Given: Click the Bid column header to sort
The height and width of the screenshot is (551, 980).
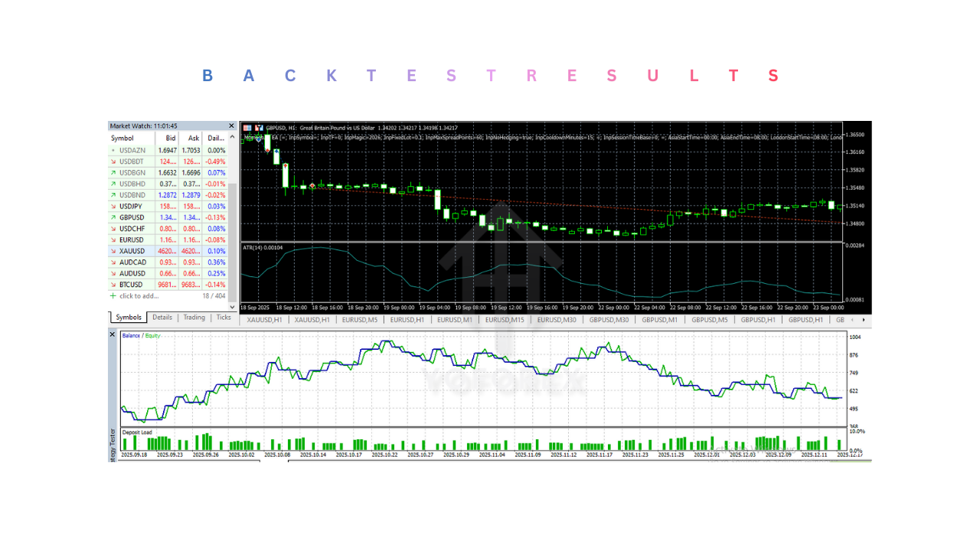Looking at the screenshot, I should click(170, 138).
